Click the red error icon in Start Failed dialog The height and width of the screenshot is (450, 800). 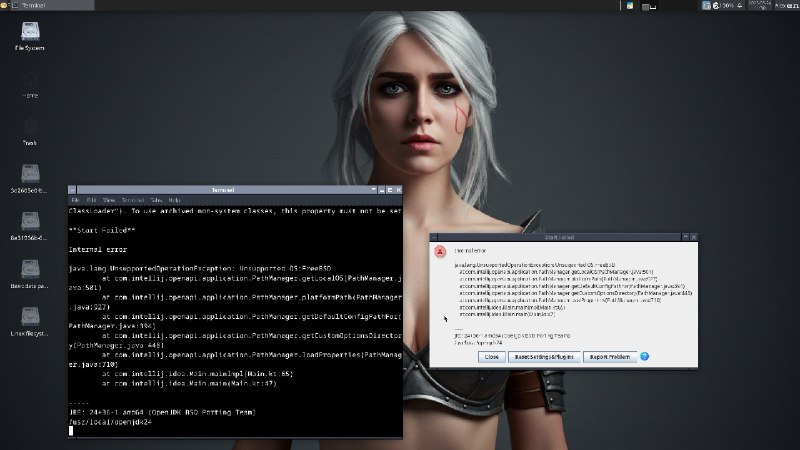pos(440,252)
